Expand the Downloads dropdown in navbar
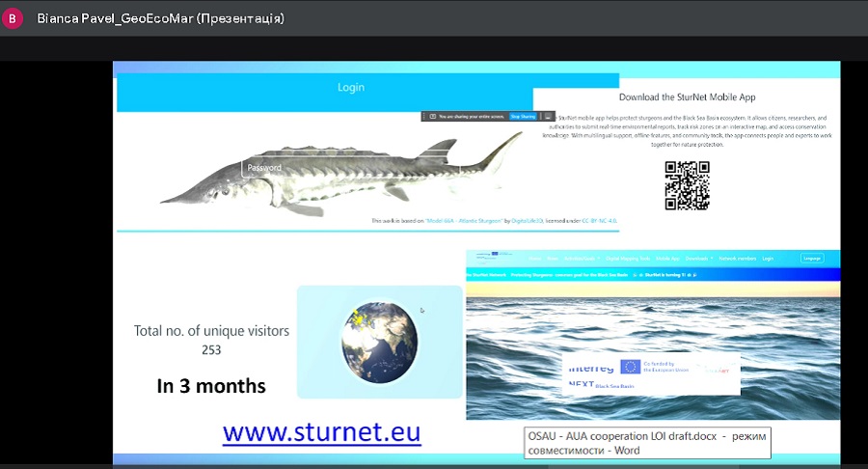 tap(699, 259)
